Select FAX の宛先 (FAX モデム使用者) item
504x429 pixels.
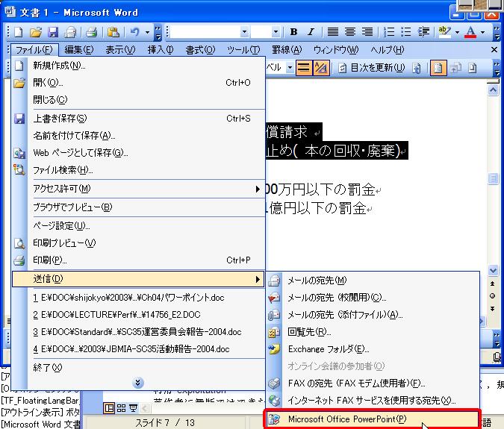click(373, 383)
